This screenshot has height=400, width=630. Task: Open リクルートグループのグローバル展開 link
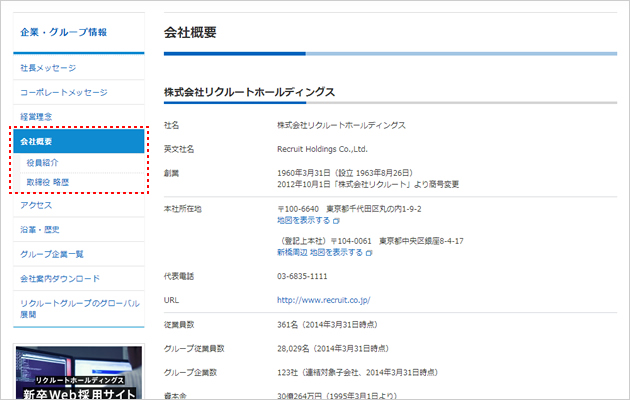(x=80, y=309)
